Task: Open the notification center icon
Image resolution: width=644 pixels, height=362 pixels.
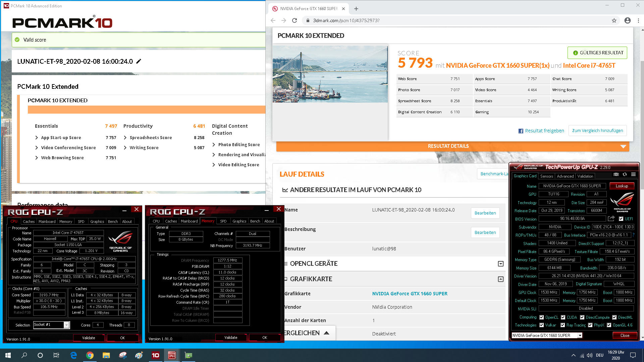Action: tap(633, 355)
